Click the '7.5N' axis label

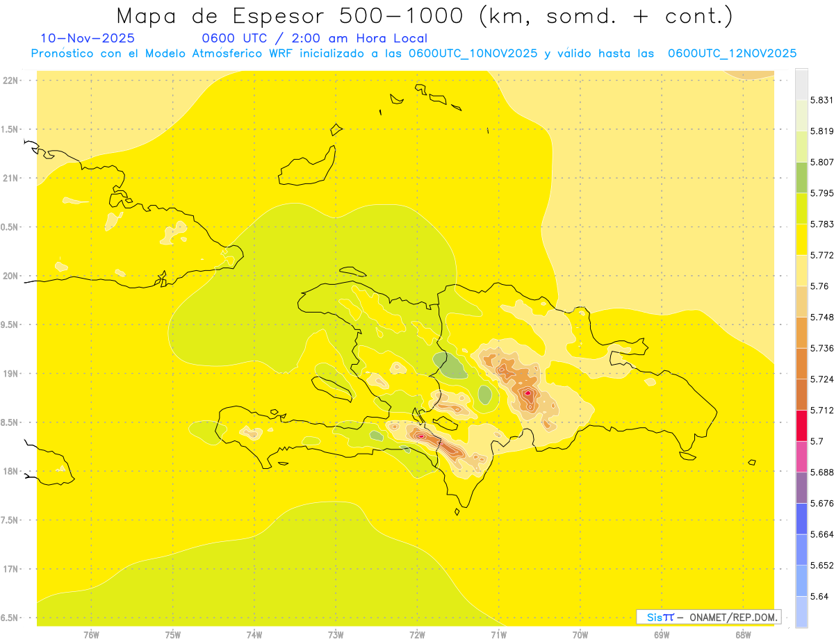click(x=10, y=520)
